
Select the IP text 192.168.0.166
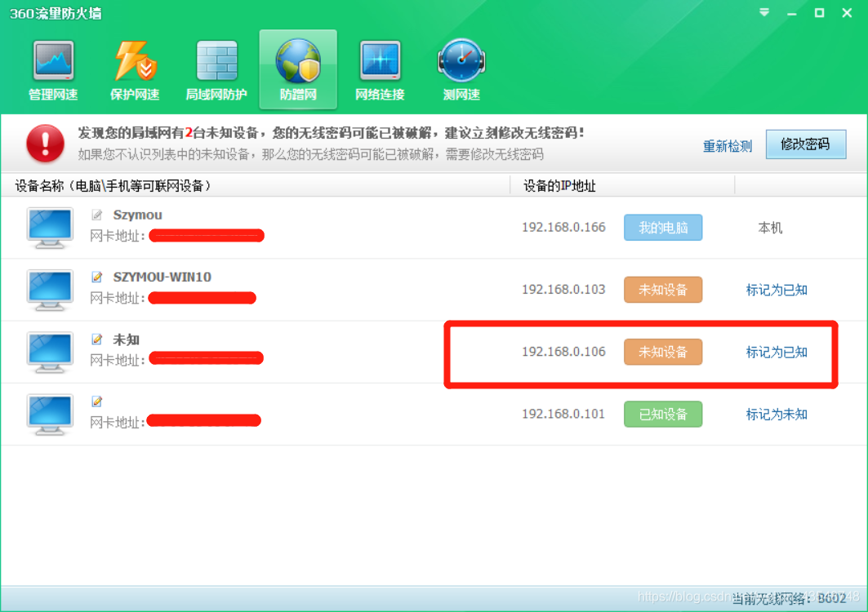(563, 228)
